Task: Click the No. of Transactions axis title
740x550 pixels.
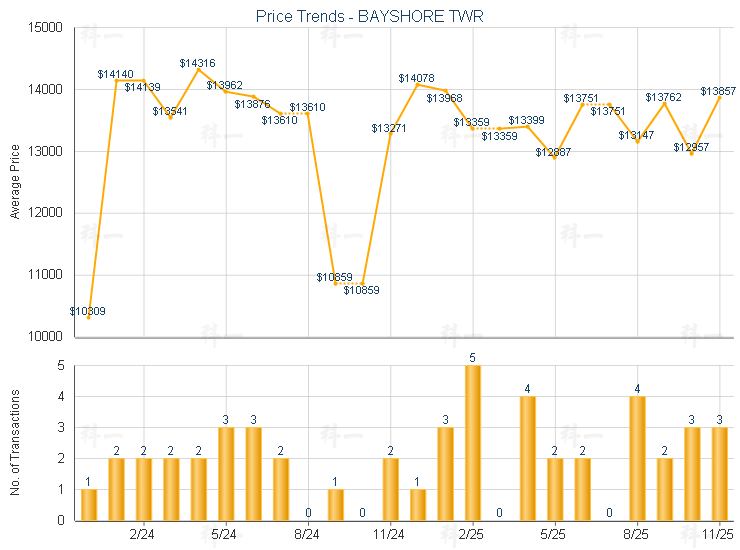Action: click(x=14, y=443)
